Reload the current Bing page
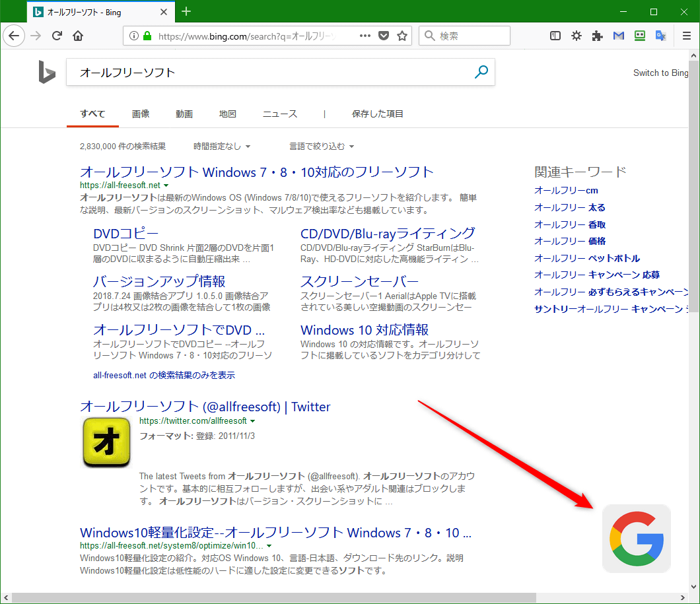This screenshot has width=700, height=604. (57, 36)
